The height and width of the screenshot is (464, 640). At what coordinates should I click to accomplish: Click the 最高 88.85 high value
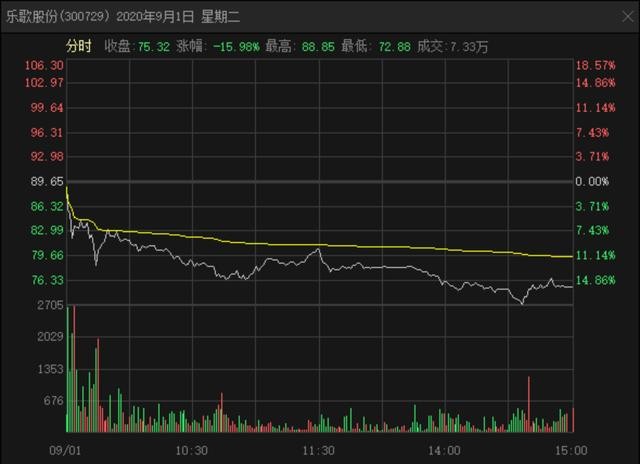point(318,47)
